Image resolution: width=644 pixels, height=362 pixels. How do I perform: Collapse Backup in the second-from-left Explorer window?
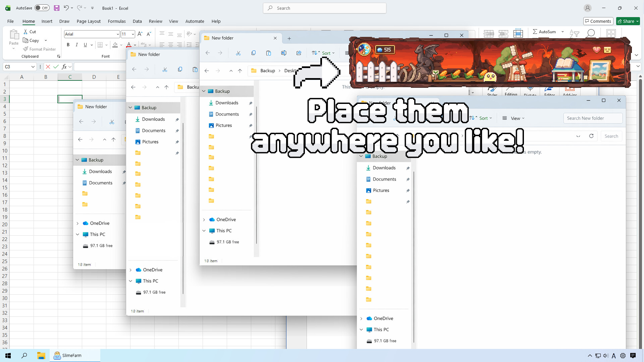tap(130, 108)
